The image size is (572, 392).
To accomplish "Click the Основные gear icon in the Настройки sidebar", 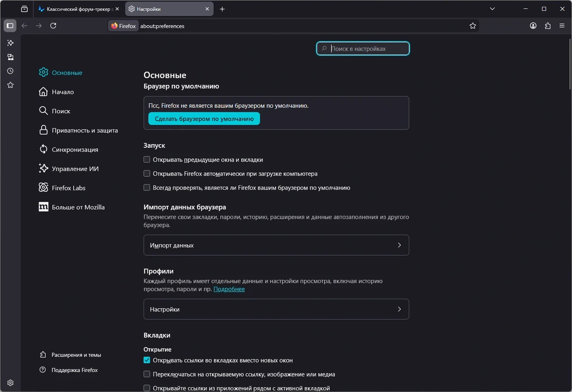I will (x=43, y=72).
